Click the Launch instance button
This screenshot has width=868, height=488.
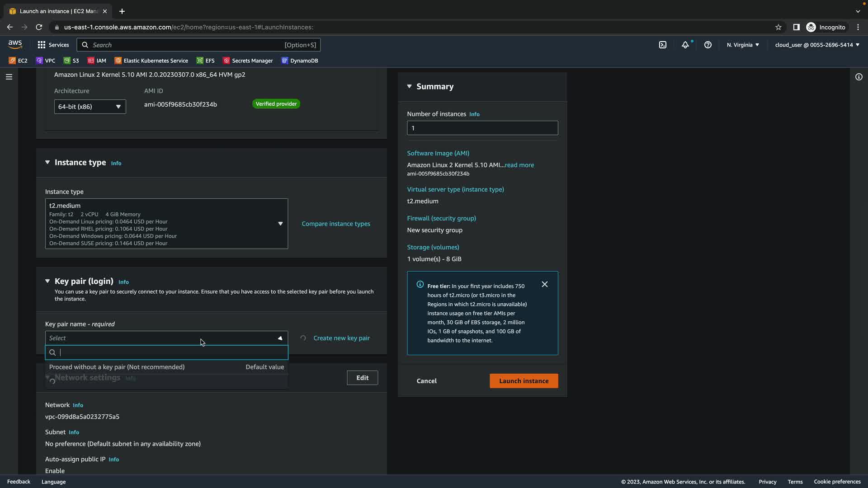(524, 381)
